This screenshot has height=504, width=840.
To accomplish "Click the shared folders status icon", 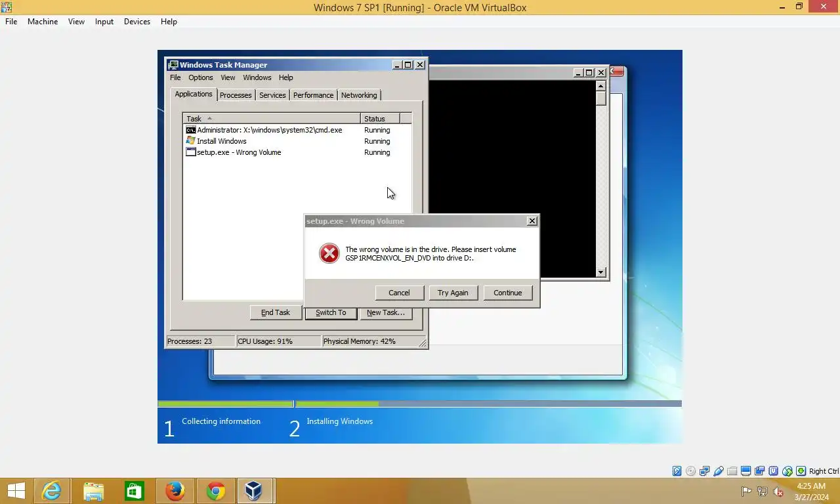I will [x=732, y=471].
